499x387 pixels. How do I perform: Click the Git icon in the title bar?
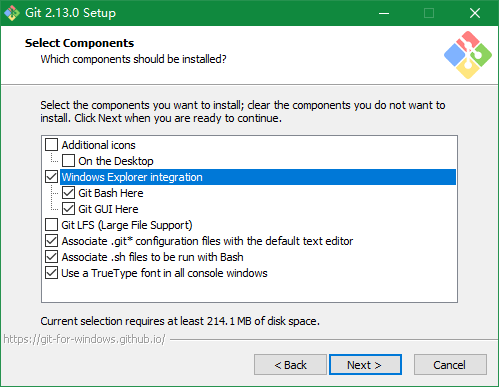tap(12, 13)
